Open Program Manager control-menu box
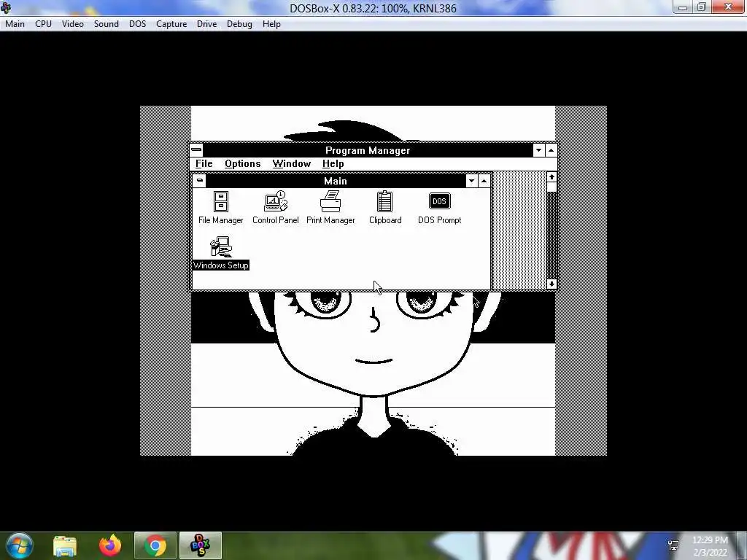The width and height of the screenshot is (747, 560). (196, 150)
